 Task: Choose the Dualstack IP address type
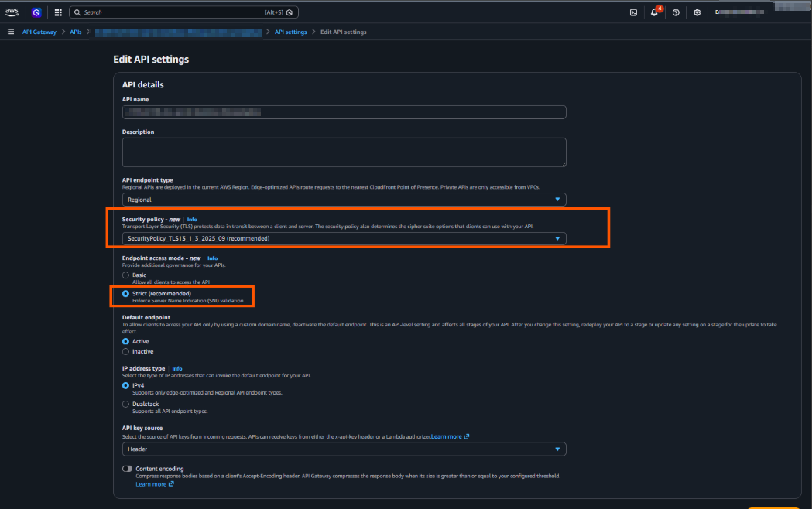point(126,404)
